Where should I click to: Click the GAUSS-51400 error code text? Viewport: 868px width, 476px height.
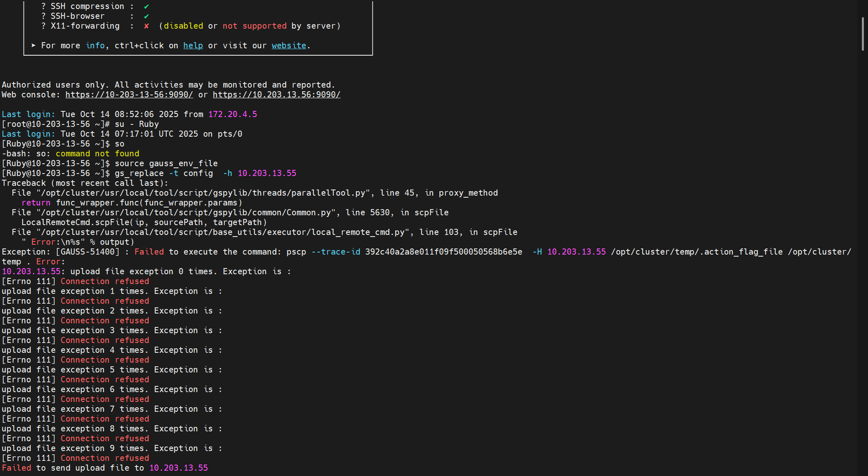pos(88,252)
